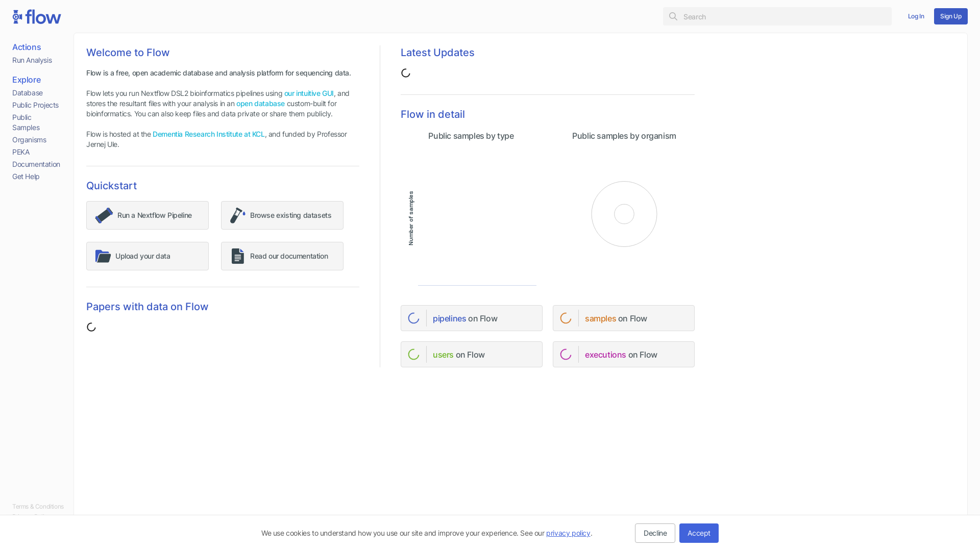Click the Log In button
980x551 pixels.
click(x=916, y=16)
